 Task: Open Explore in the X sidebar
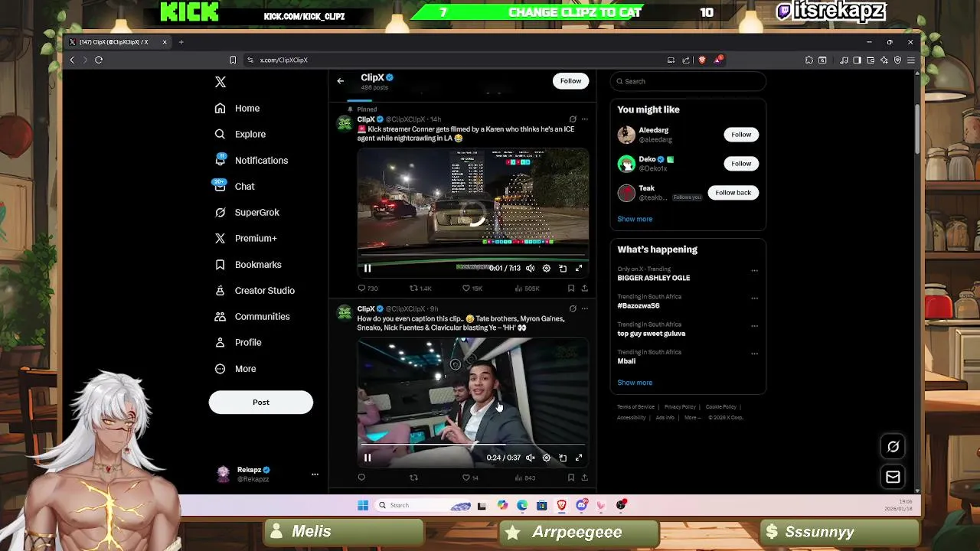click(x=240, y=134)
